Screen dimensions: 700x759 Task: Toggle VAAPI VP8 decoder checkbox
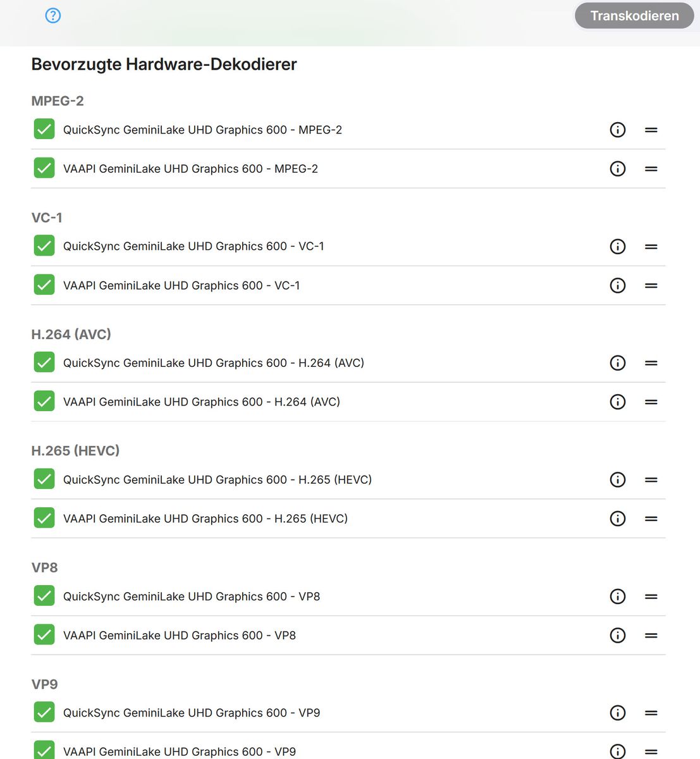pos(44,634)
